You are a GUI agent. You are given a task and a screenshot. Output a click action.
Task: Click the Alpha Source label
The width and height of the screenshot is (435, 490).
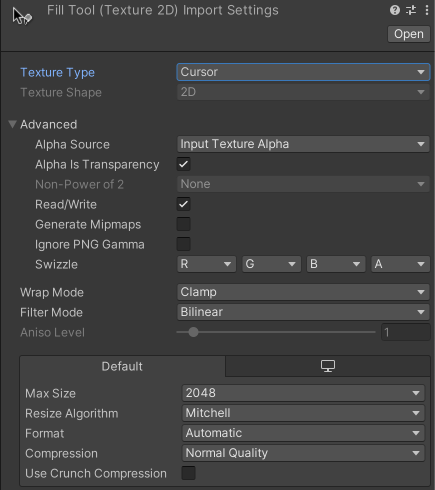pyautogui.click(x=72, y=144)
